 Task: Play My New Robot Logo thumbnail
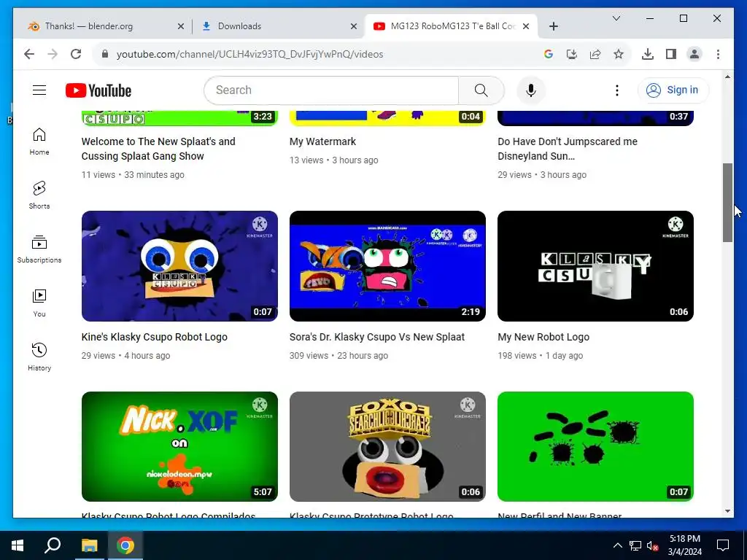(x=595, y=265)
